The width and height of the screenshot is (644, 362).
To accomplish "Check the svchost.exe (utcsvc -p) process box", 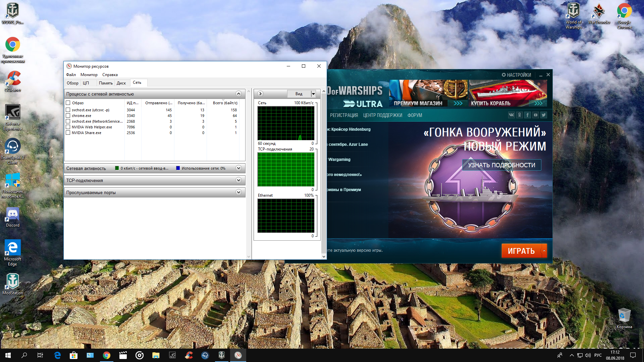I will click(68, 110).
